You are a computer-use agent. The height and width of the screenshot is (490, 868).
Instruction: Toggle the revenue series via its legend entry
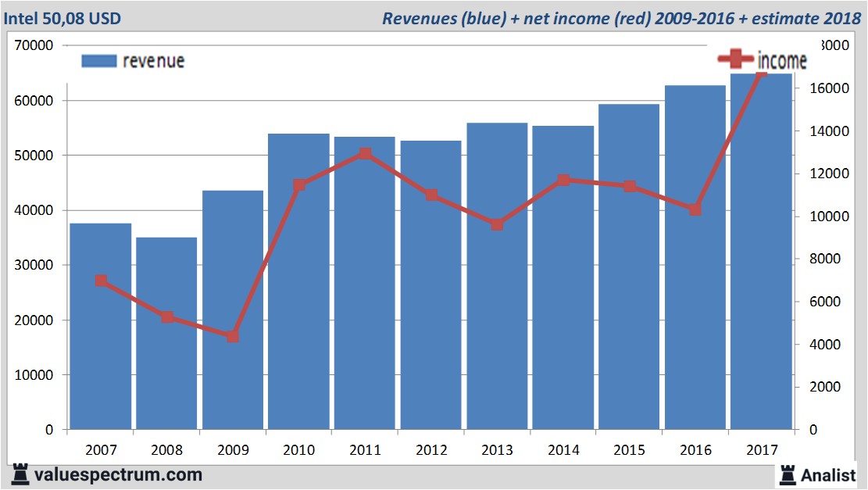[x=133, y=59]
